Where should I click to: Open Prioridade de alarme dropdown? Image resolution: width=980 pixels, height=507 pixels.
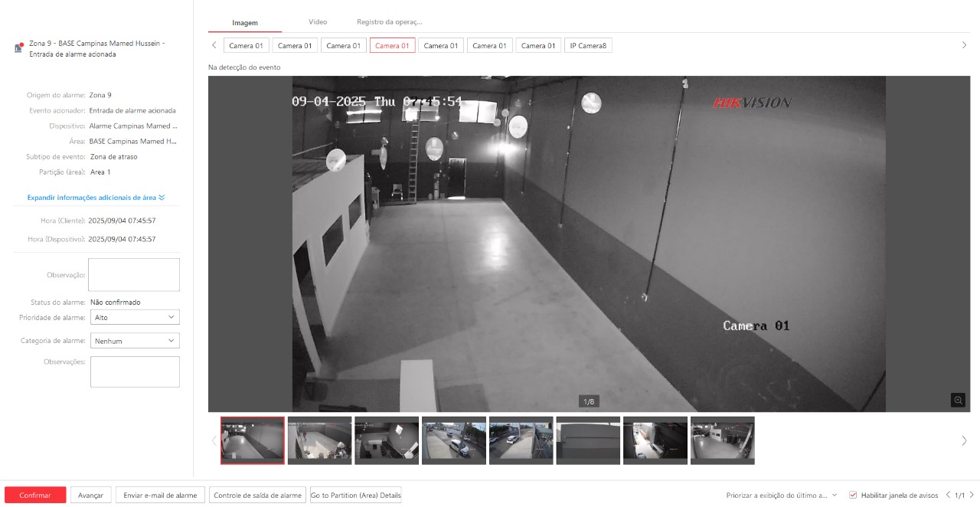point(135,317)
